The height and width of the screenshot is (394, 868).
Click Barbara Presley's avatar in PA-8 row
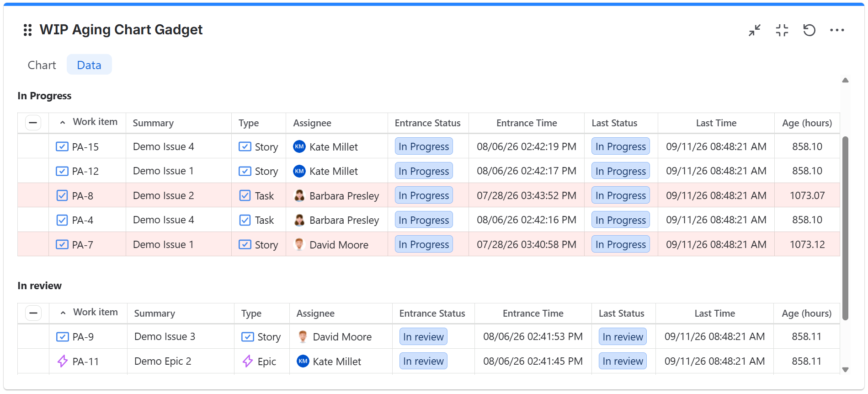pos(299,195)
